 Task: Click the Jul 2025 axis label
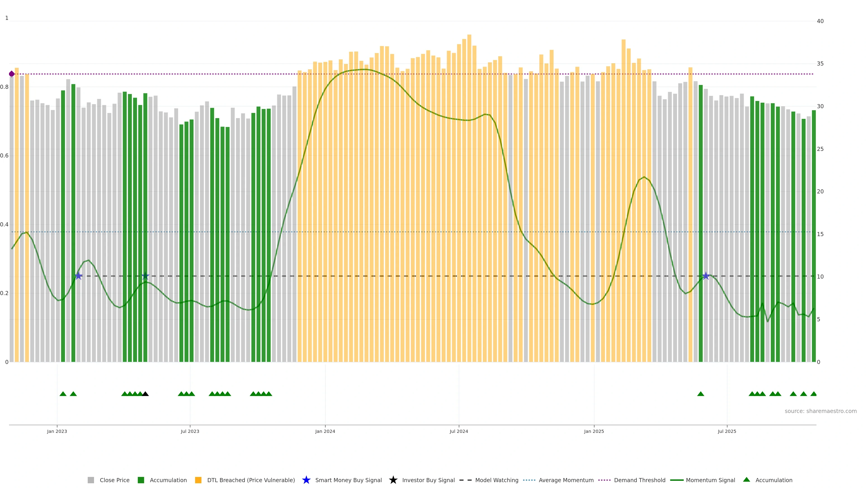point(727,432)
